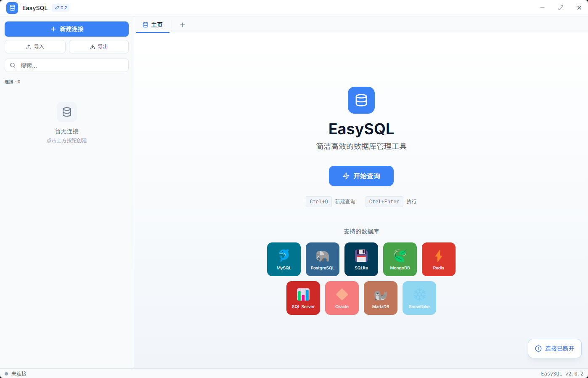
Task: Click the EasySQL logo in the title bar
Action: 12,8
